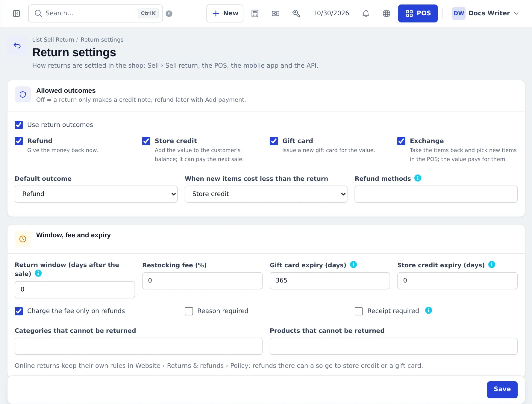Open the language globe icon
532x404 pixels.
[x=387, y=13]
